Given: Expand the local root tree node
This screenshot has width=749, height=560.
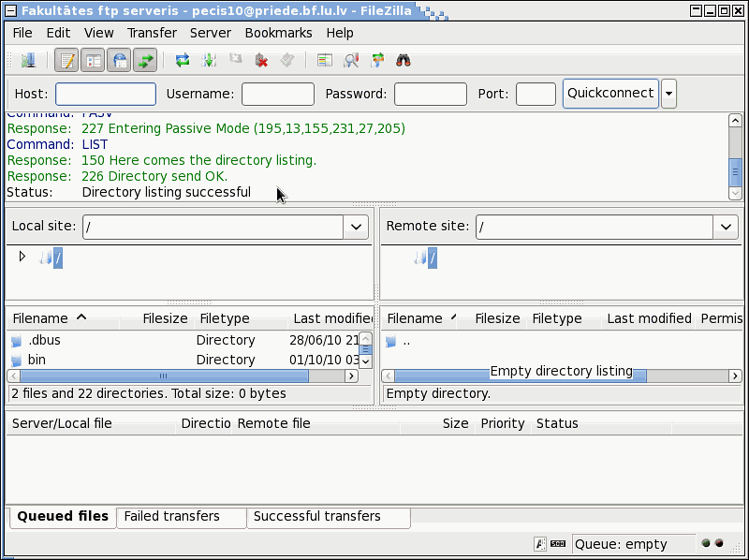Looking at the screenshot, I should (x=22, y=257).
